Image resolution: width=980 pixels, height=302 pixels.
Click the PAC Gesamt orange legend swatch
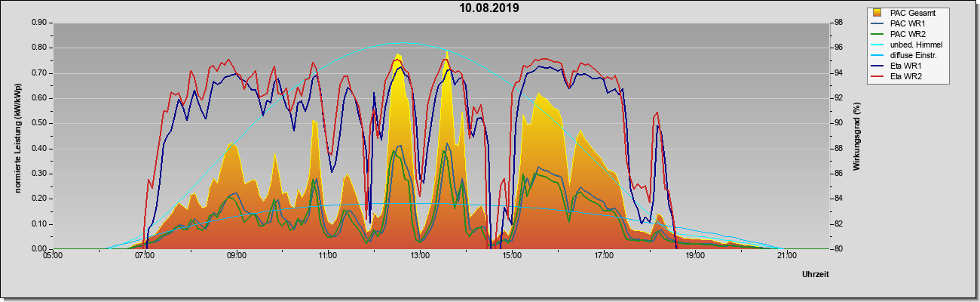pos(878,13)
